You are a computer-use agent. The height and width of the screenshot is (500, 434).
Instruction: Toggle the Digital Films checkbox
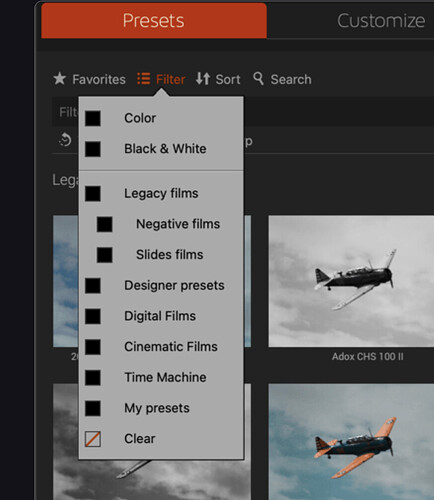tap(93, 316)
